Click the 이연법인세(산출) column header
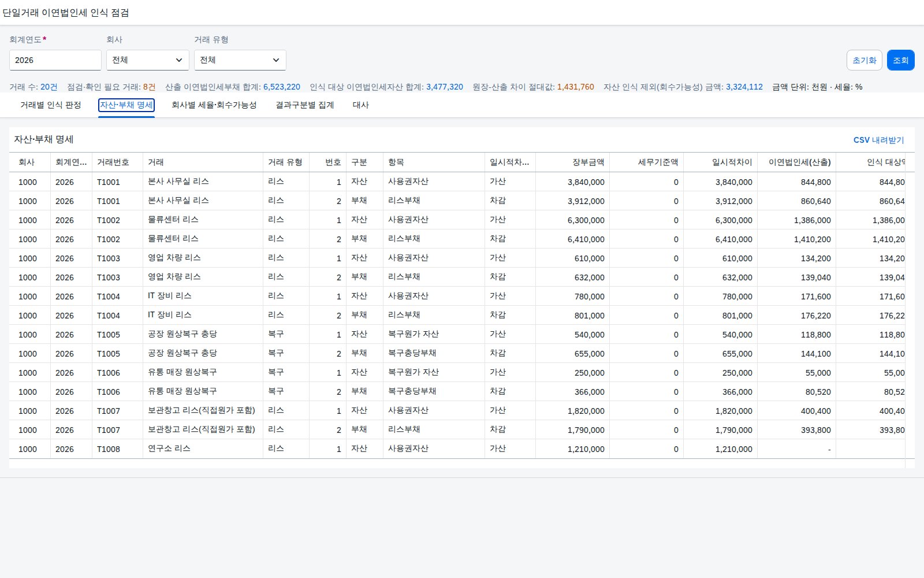Viewport: 924px width, 578px height. 797,162
